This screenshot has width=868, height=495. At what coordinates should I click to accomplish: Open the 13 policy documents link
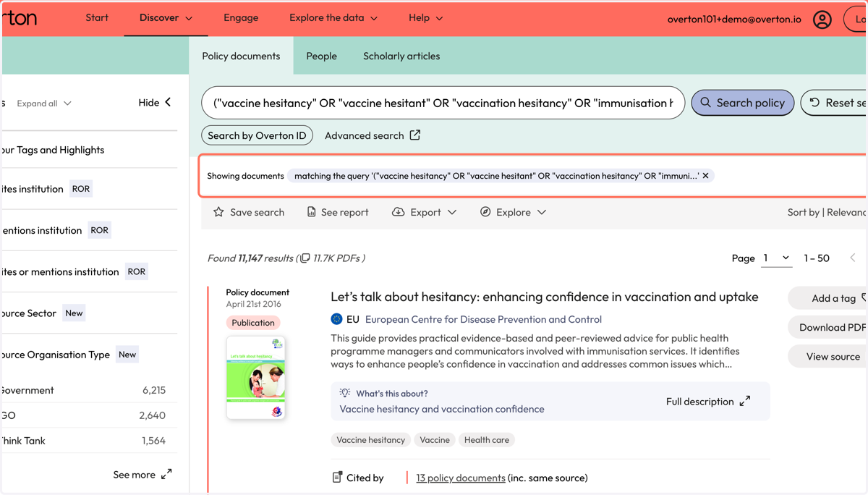461,478
